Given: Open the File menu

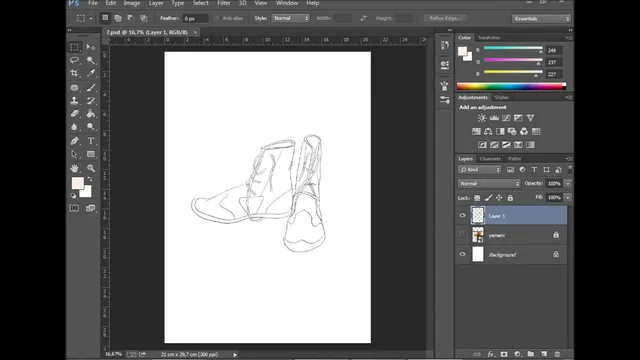Looking at the screenshot, I should [93, 3].
